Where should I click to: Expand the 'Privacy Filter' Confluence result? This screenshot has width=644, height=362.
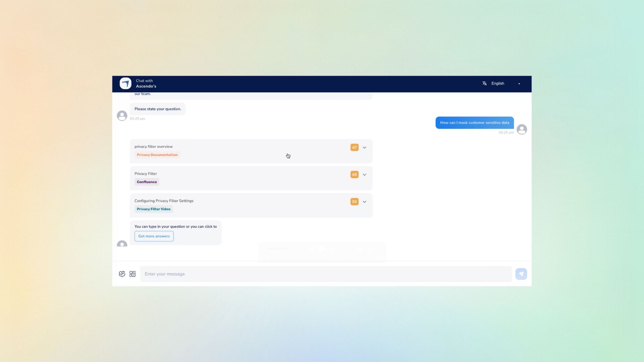pyautogui.click(x=365, y=175)
